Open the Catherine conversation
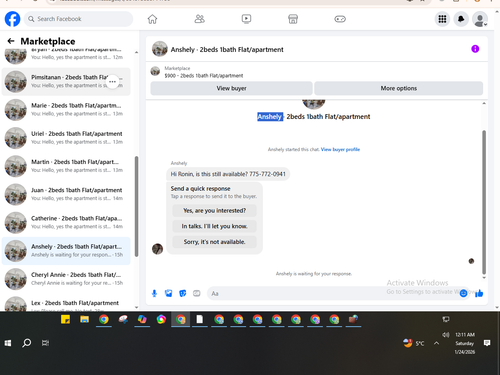This screenshot has width=500, height=375. click(x=66, y=223)
